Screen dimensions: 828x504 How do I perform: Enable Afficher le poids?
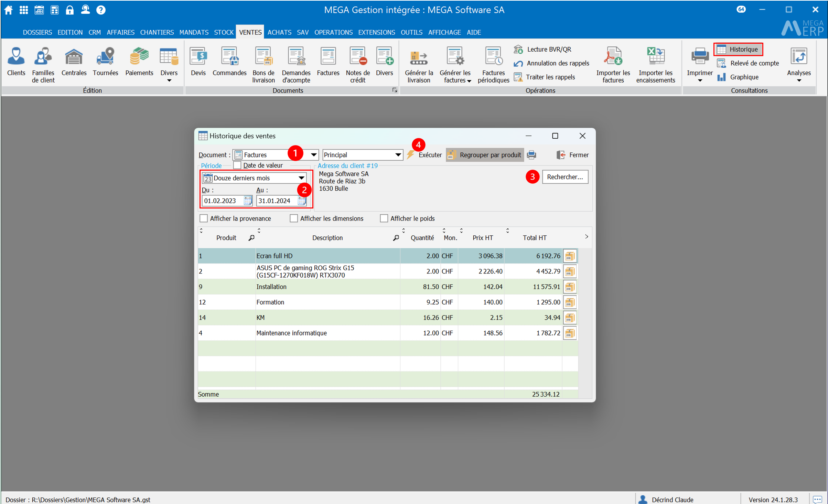pyautogui.click(x=384, y=218)
